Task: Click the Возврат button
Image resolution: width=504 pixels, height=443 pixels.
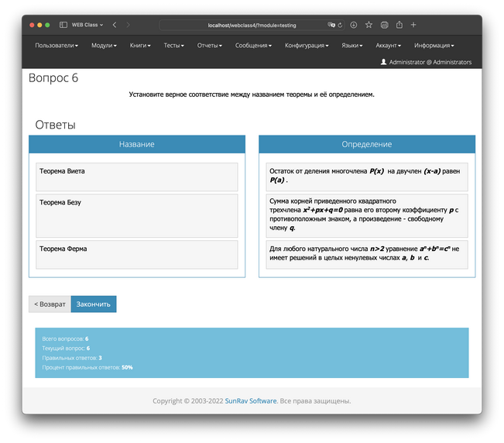Action: point(50,304)
